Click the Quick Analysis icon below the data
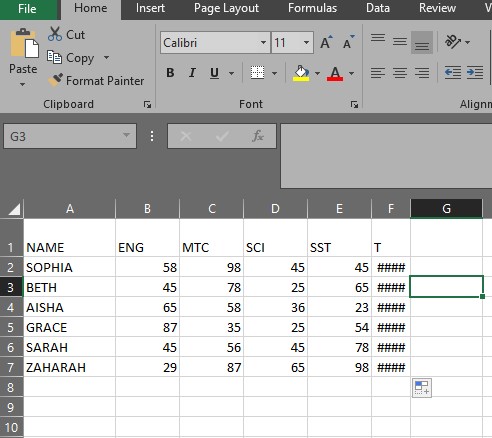Screen dimensions: 492x438 tap(422, 388)
